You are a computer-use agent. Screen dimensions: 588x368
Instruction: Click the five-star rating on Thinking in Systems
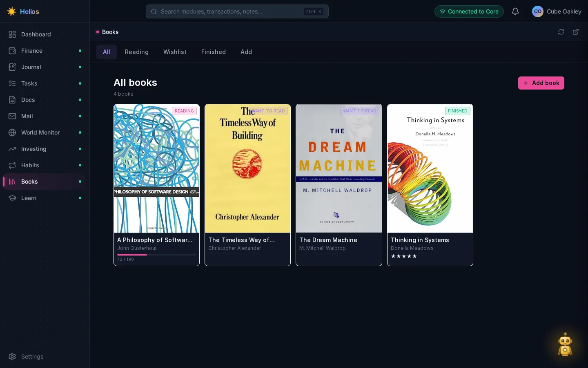(404, 256)
